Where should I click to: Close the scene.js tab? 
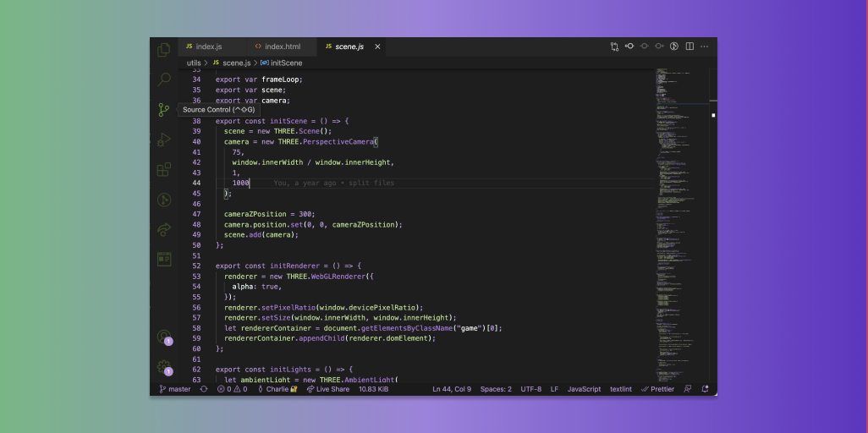click(377, 47)
